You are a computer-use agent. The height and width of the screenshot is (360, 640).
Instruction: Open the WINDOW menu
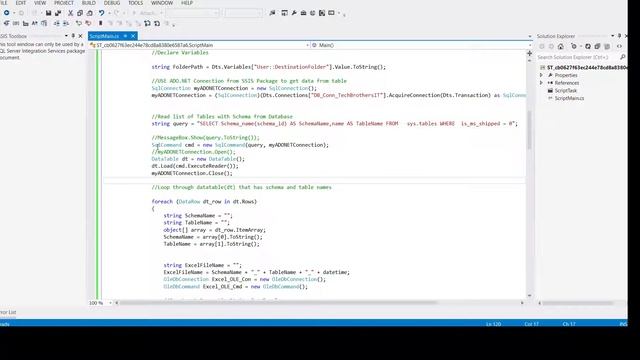point(162,3)
